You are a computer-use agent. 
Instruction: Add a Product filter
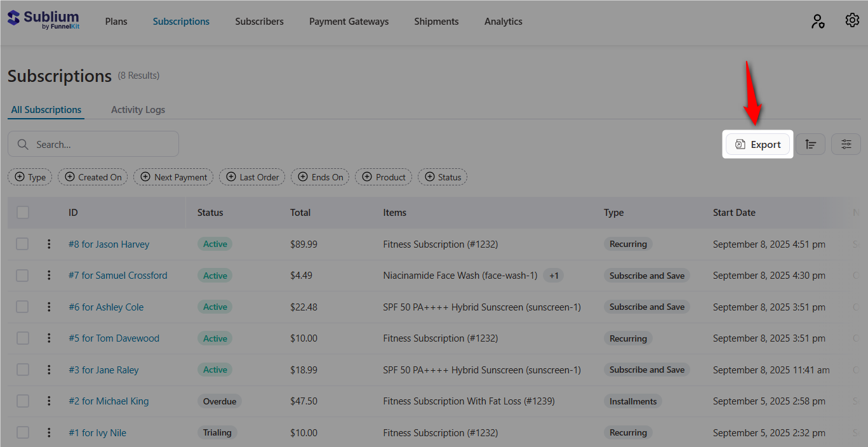pos(384,177)
